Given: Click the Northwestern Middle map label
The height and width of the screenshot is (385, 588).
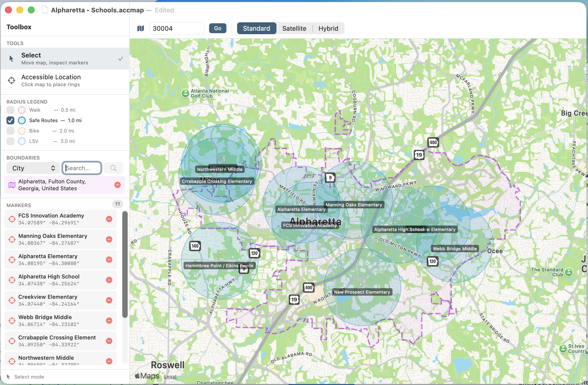Looking at the screenshot, I should [220, 169].
